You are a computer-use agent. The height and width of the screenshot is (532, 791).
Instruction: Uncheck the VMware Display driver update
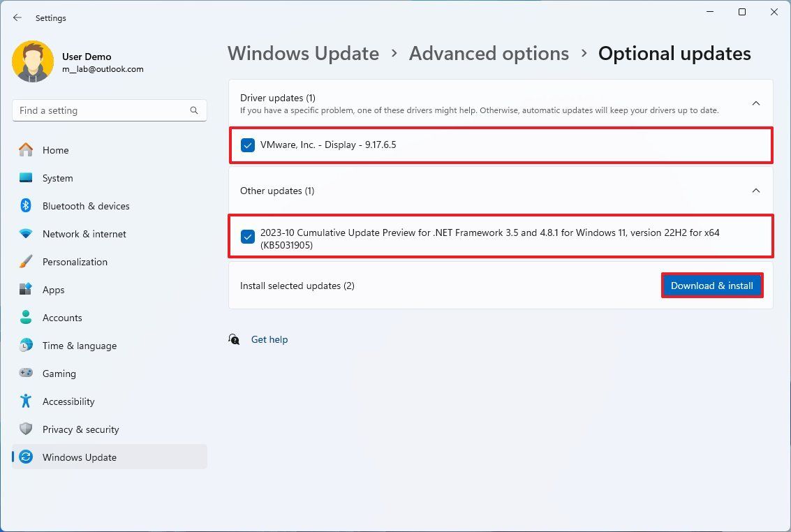tap(247, 145)
